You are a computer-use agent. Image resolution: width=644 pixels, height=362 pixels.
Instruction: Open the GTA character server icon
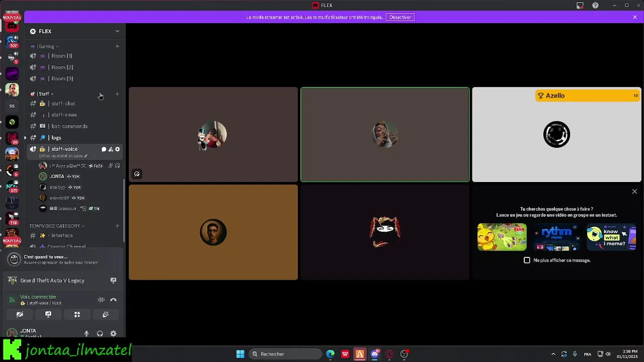(x=12, y=90)
